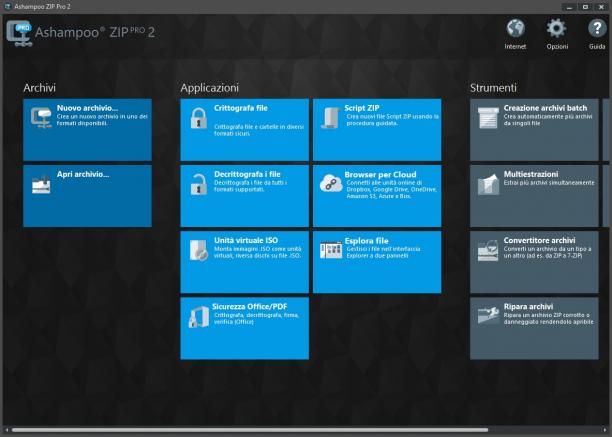Minimize the Ashampoo ZIP Pro window
The image size is (612, 437).
coord(569,7)
